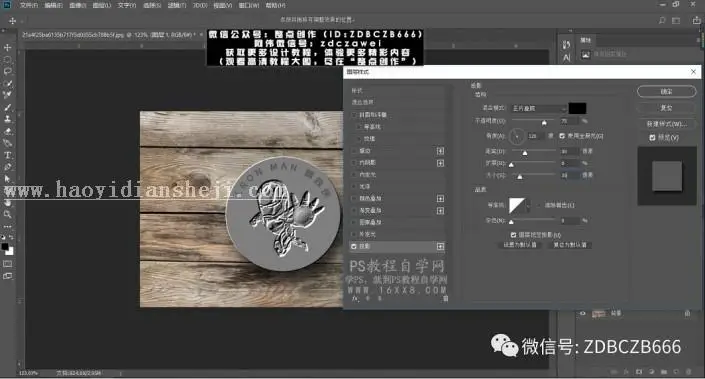The width and height of the screenshot is (705, 379).
Task: Open the 帮助 (Help) menu
Action: (276, 5)
